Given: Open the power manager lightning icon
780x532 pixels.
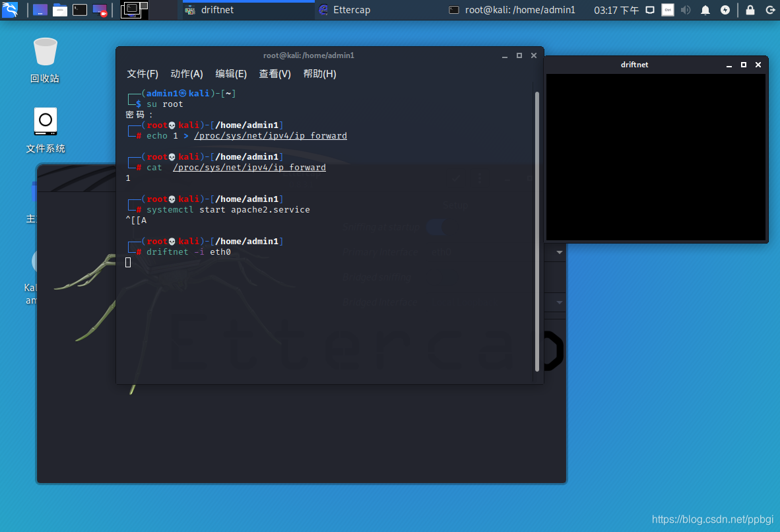Looking at the screenshot, I should tap(725, 10).
